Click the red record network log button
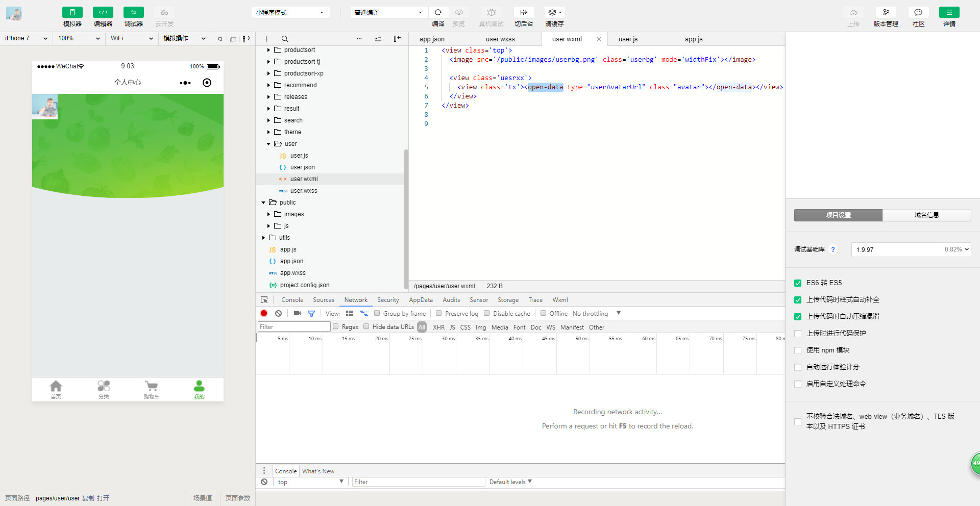Viewport: 980px width, 506px height. coord(264,313)
